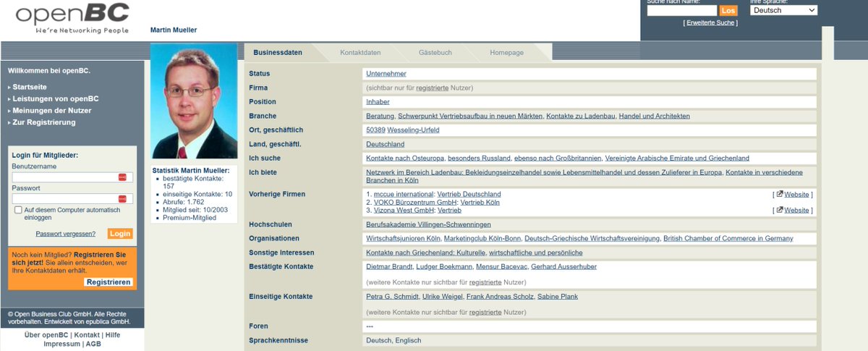Click Netzwerk im Bereich Ladenbau link

tap(544, 172)
